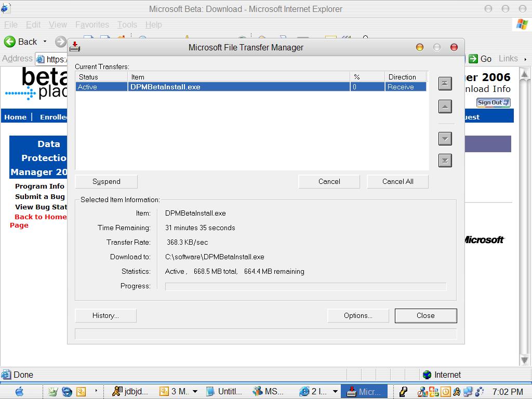532x399 pixels.
Task: Click the Internet zone globe icon
Action: 427,375
